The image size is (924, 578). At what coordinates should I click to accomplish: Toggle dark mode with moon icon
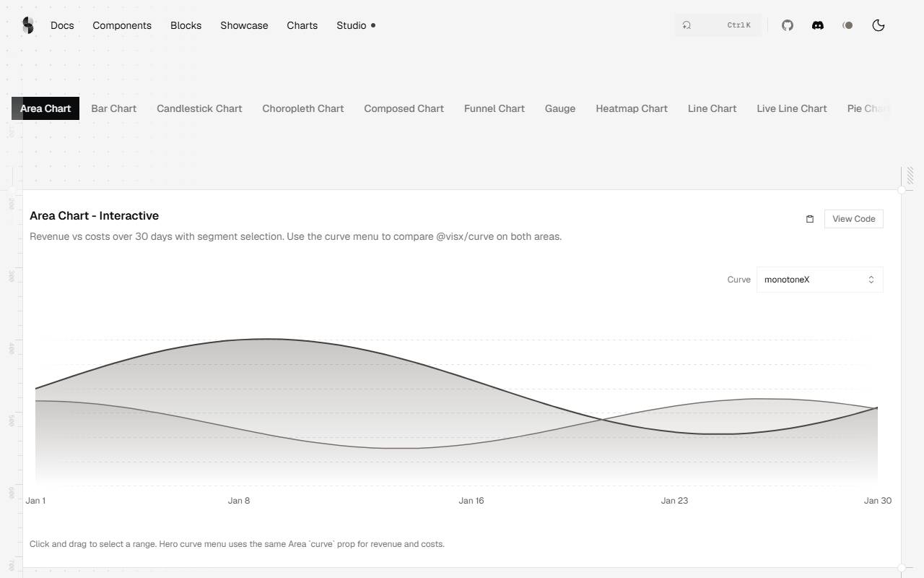879,25
